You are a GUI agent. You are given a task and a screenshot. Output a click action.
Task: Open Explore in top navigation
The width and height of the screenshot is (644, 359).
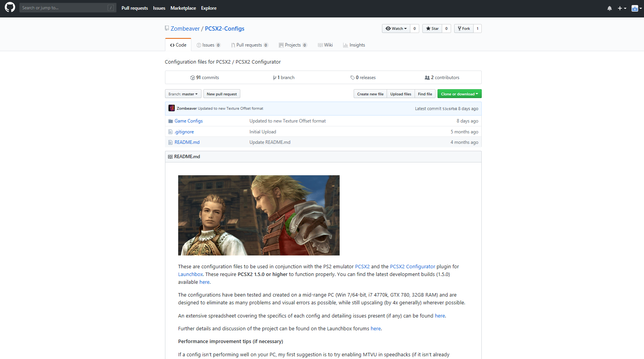point(209,8)
